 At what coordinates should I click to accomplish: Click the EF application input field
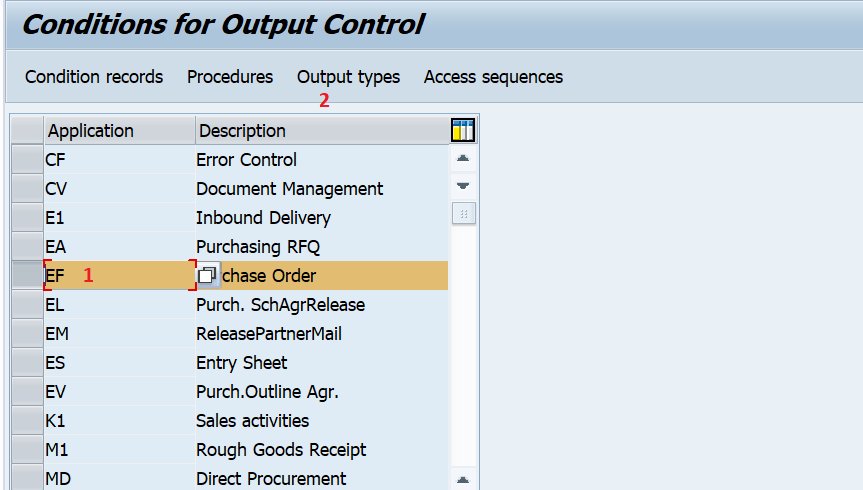(x=119, y=275)
